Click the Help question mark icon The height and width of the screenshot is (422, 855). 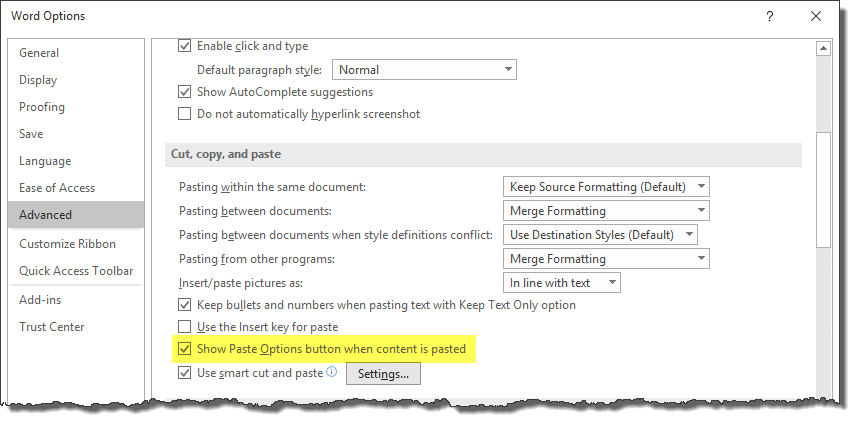click(x=769, y=16)
